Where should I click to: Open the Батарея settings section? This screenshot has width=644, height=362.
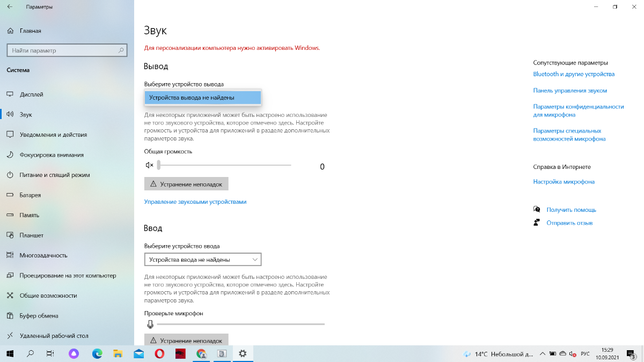(x=67, y=195)
